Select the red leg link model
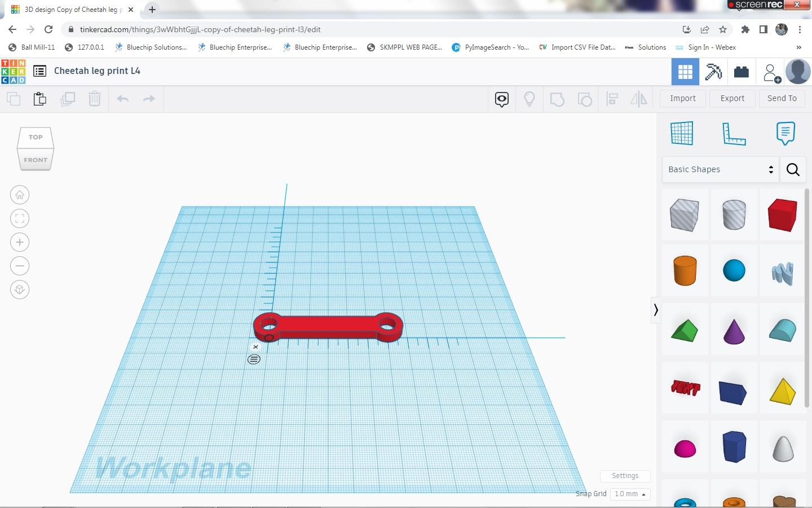812x508 pixels. pyautogui.click(x=328, y=327)
